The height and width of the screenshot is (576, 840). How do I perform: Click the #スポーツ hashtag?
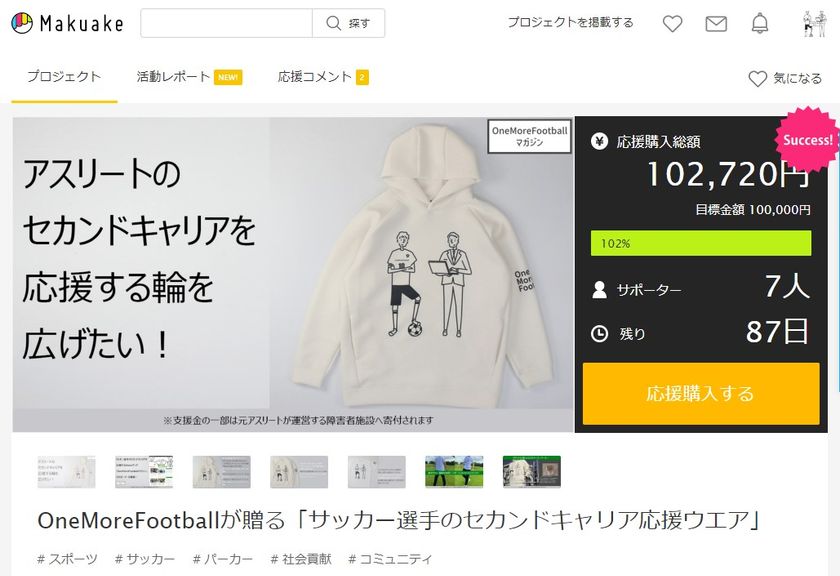[x=68, y=559]
